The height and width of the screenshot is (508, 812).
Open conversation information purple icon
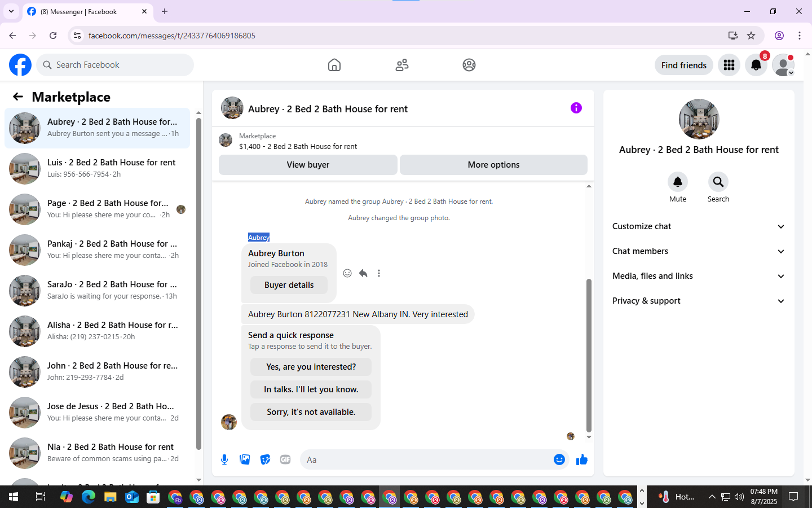pyautogui.click(x=576, y=108)
